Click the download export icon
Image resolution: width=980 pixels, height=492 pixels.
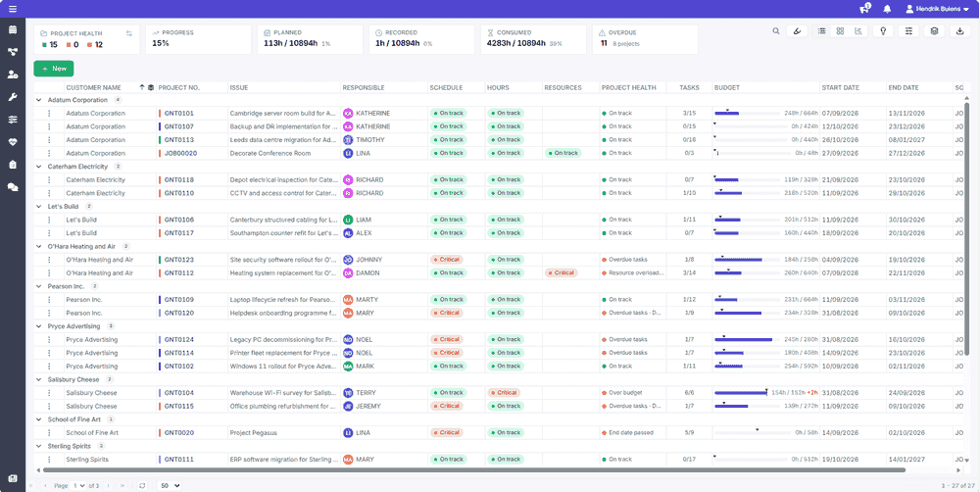click(x=959, y=31)
